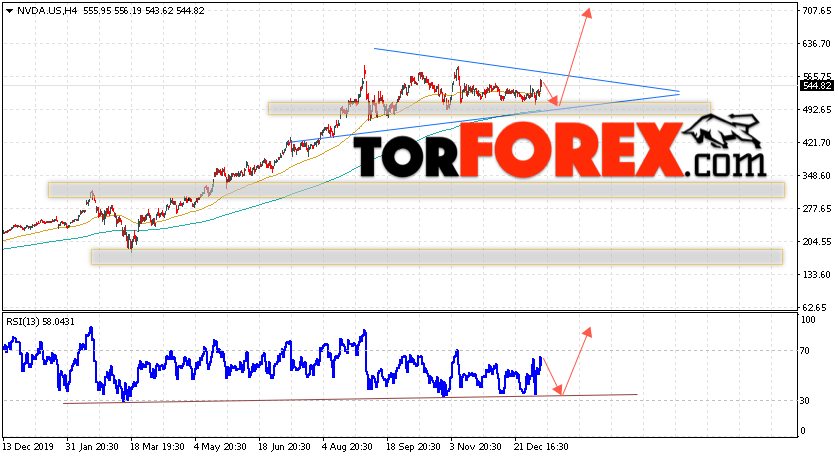Click the 18 Mar 19:30 date label

[x=157, y=447]
